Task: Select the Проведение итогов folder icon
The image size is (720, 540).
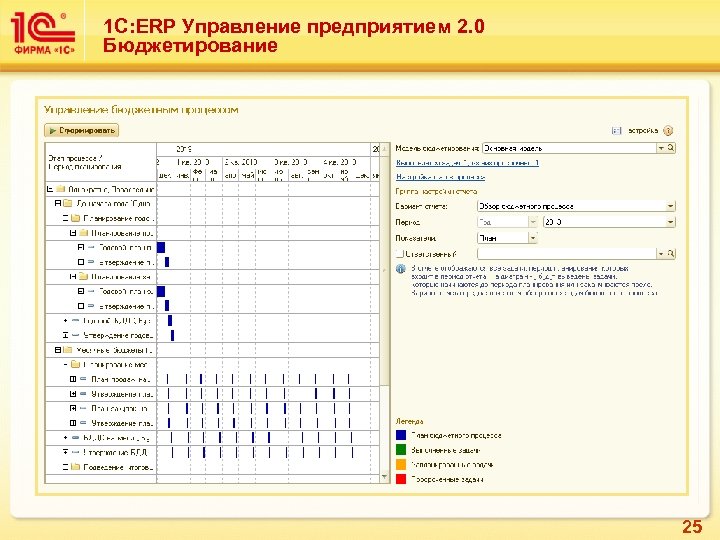Action: (76, 467)
